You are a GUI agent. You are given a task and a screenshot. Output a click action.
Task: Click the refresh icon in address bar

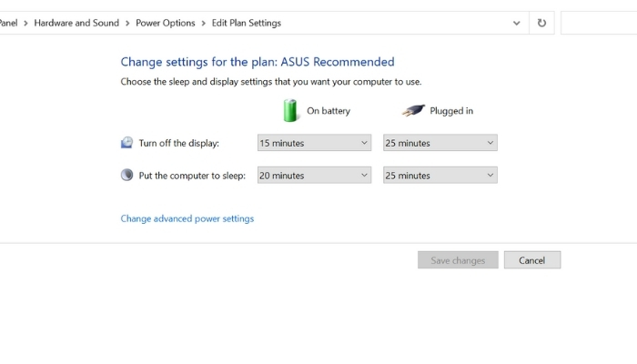541,23
